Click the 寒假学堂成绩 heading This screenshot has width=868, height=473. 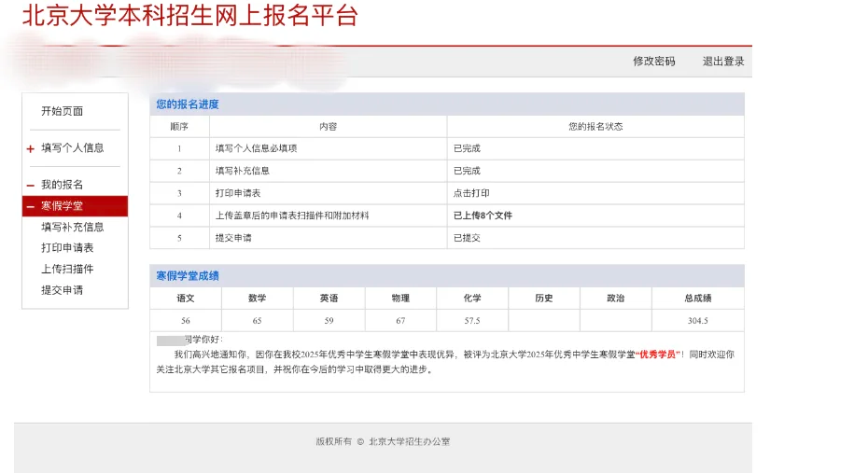(x=188, y=275)
